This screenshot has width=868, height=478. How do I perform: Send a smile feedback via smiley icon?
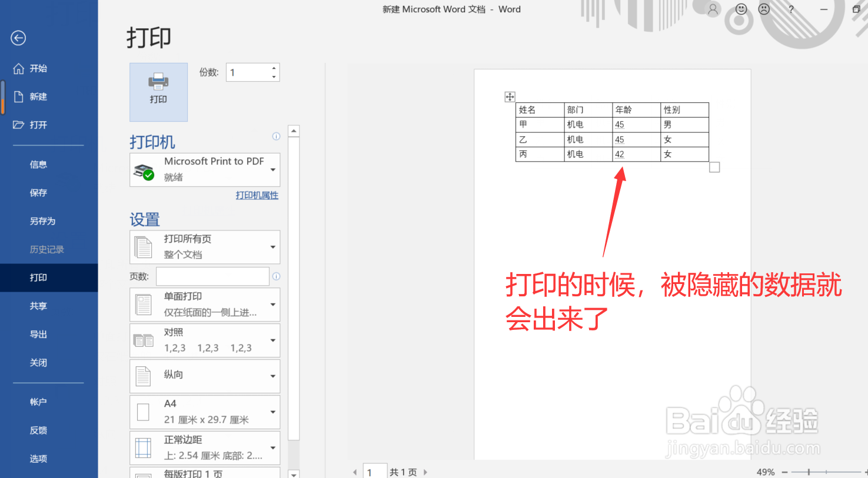[x=741, y=9]
